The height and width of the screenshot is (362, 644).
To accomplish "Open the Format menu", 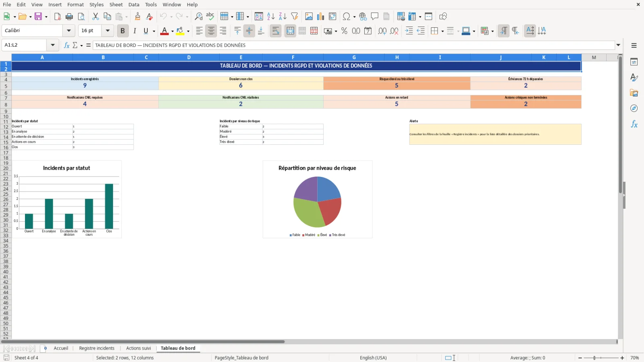I will click(76, 4).
